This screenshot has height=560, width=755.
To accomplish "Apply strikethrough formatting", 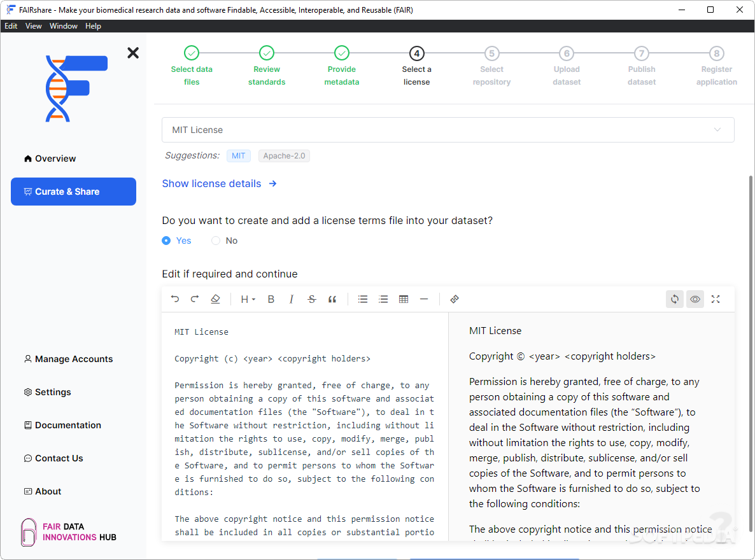I will (x=312, y=299).
